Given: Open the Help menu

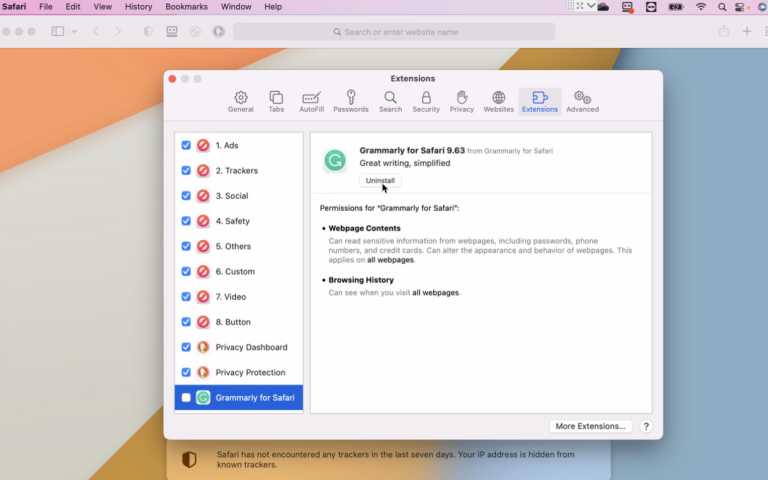Looking at the screenshot, I should pos(273,7).
